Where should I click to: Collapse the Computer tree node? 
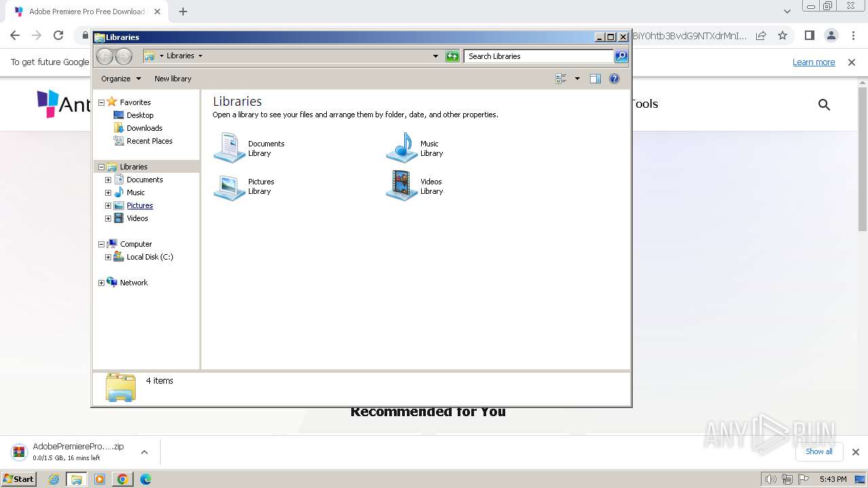[101, 244]
